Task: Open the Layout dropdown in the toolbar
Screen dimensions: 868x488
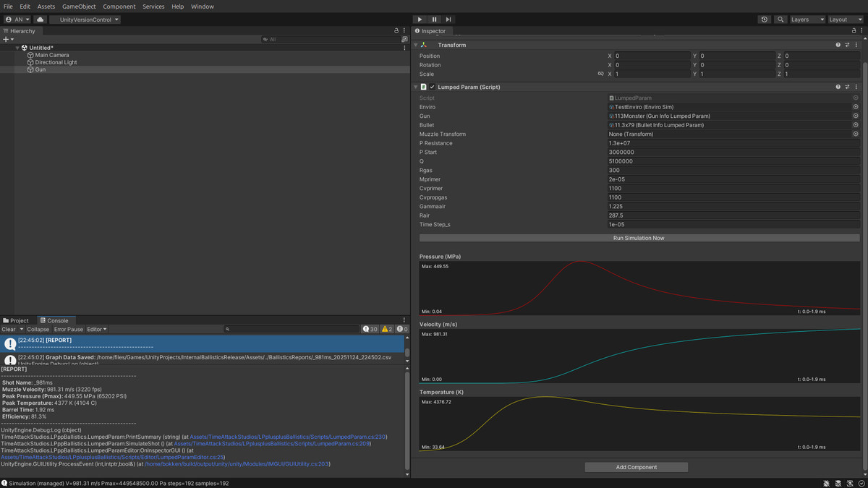Action: (x=844, y=20)
